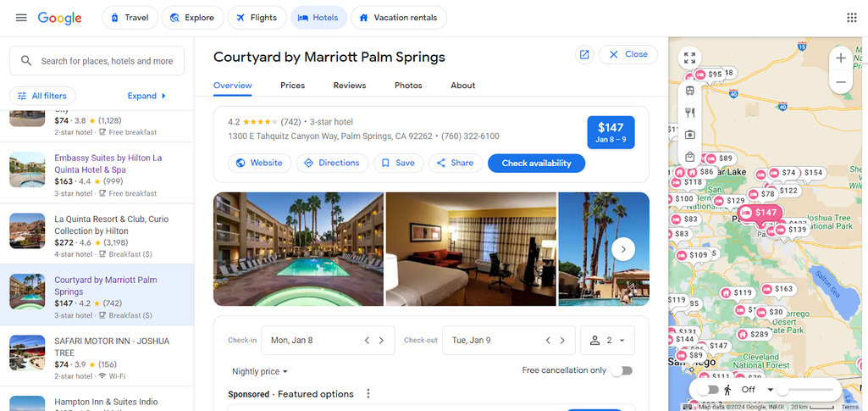Screen dimensions: 868x411
Task: Click the hotel search input field
Action: [x=106, y=61]
